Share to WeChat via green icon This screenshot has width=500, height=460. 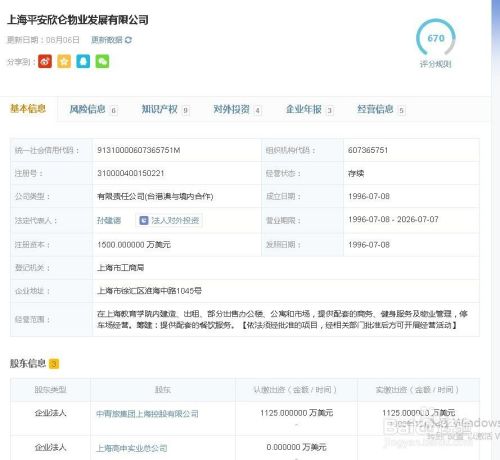coord(102,61)
